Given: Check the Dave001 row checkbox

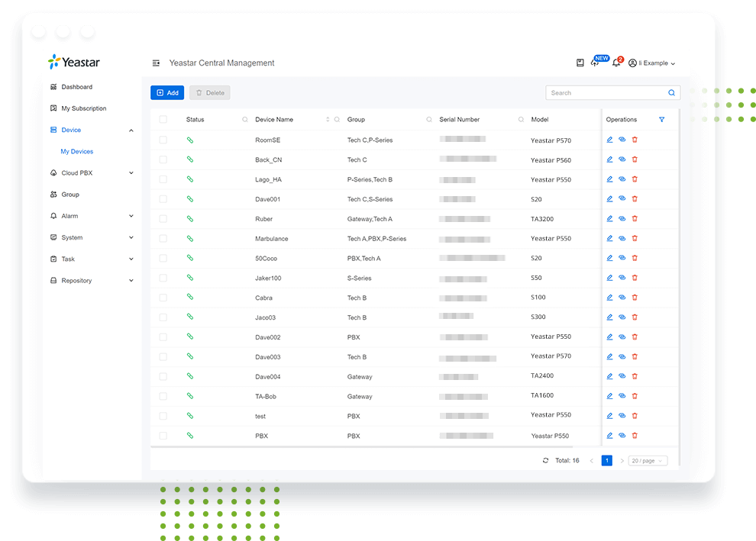Looking at the screenshot, I should click(163, 199).
